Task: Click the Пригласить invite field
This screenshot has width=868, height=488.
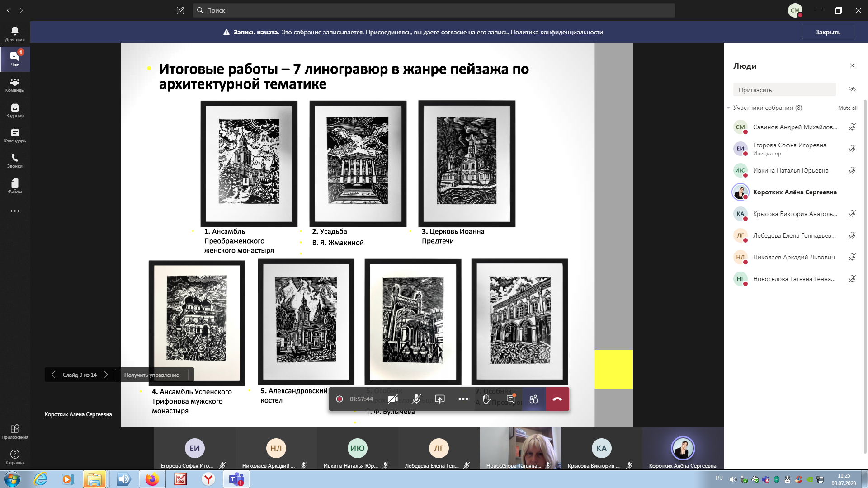Action: (x=784, y=89)
